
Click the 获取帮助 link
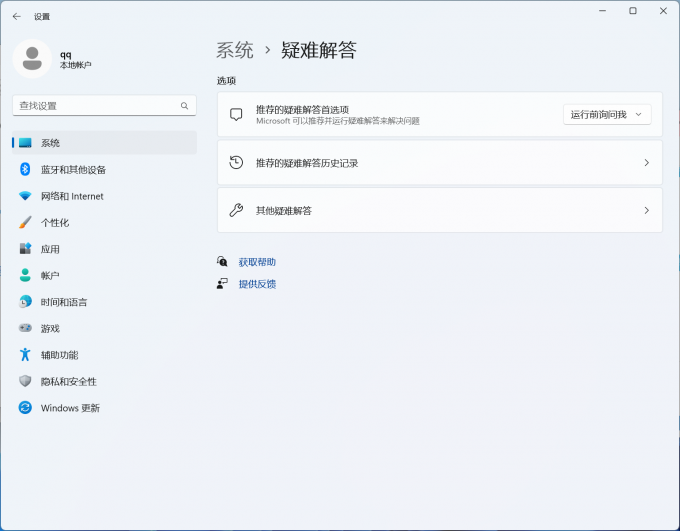[257, 262]
